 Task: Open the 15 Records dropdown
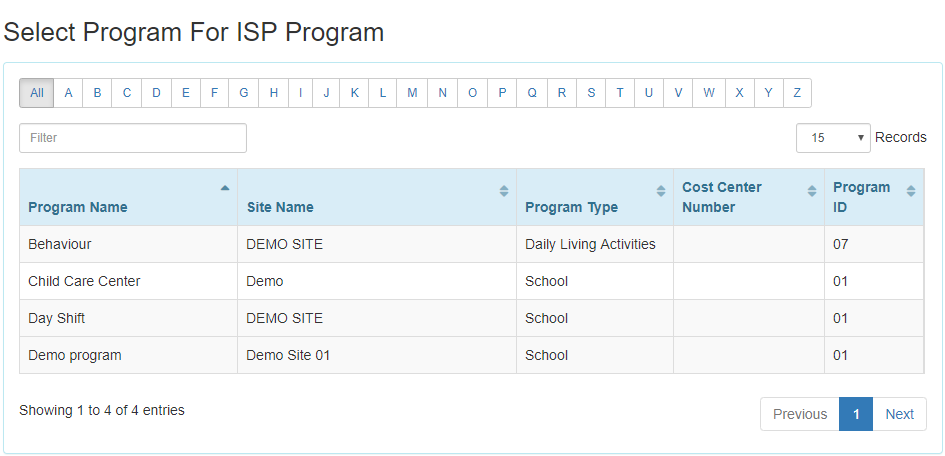(833, 138)
